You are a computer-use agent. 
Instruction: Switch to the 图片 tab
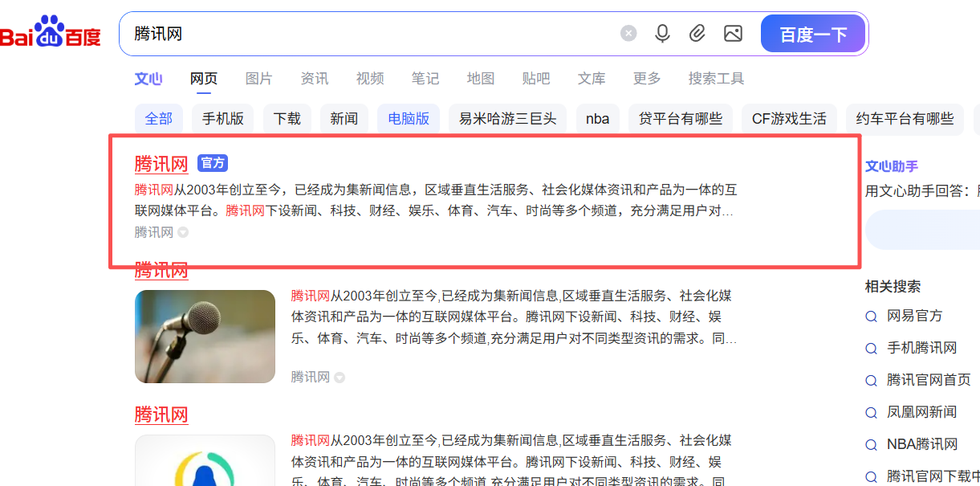258,79
